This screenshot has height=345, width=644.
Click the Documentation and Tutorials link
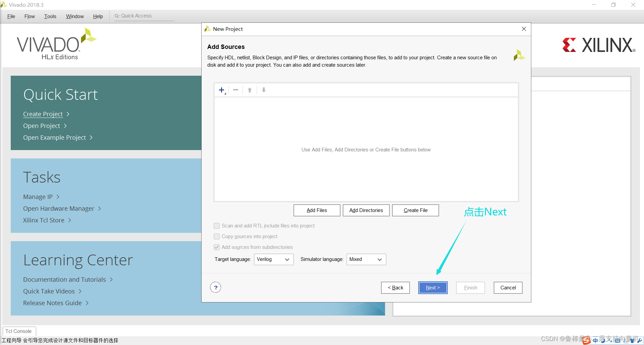tap(64, 280)
